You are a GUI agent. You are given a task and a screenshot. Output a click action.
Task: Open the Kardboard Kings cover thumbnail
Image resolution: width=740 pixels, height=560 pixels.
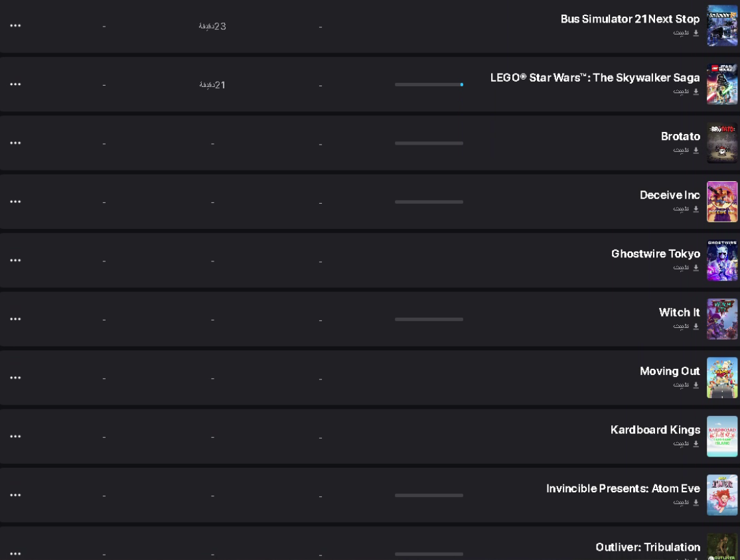pyautogui.click(x=722, y=437)
